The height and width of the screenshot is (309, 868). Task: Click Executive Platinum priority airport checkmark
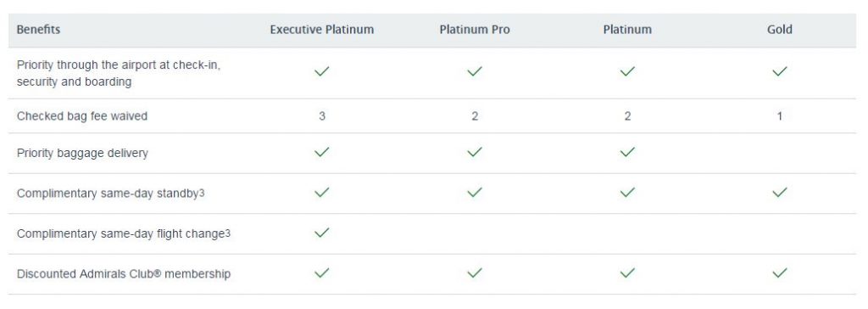click(321, 71)
